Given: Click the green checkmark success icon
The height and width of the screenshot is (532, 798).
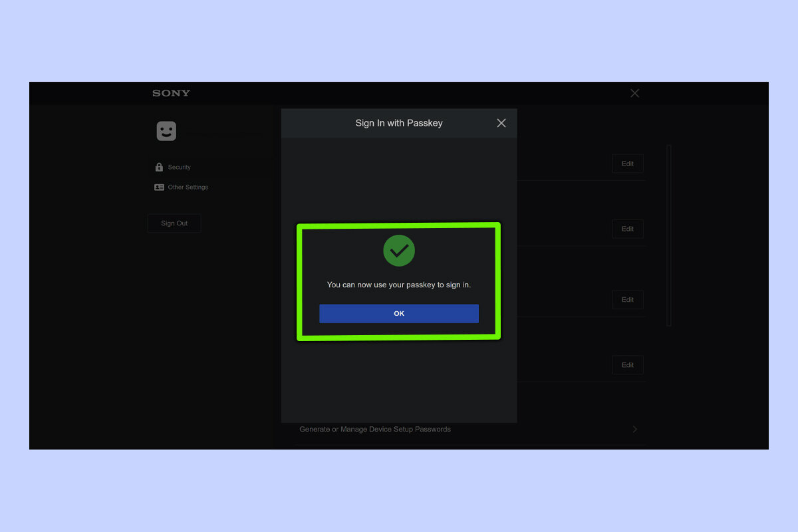Looking at the screenshot, I should pos(399,251).
